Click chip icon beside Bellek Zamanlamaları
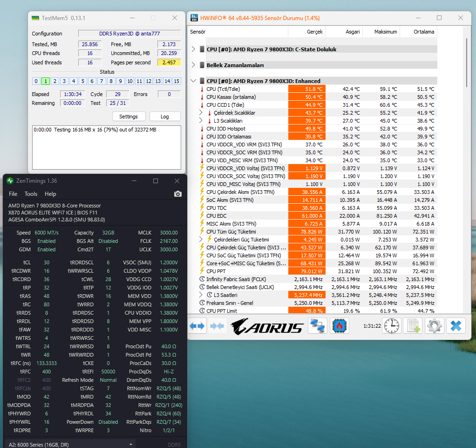The image size is (476, 448). coord(202,65)
